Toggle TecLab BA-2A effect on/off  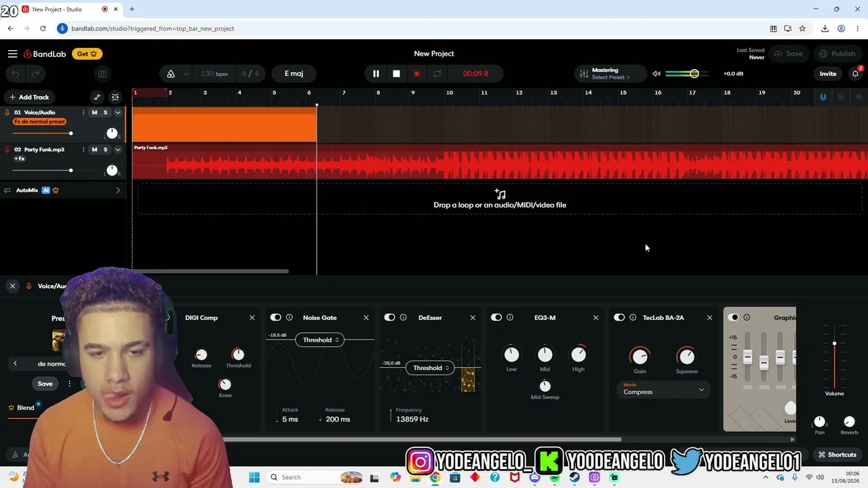coord(619,317)
